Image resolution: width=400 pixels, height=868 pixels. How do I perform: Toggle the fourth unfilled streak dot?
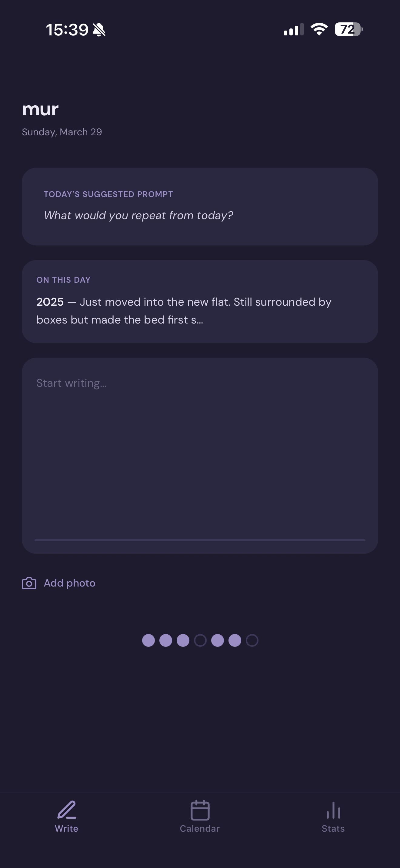click(200, 640)
